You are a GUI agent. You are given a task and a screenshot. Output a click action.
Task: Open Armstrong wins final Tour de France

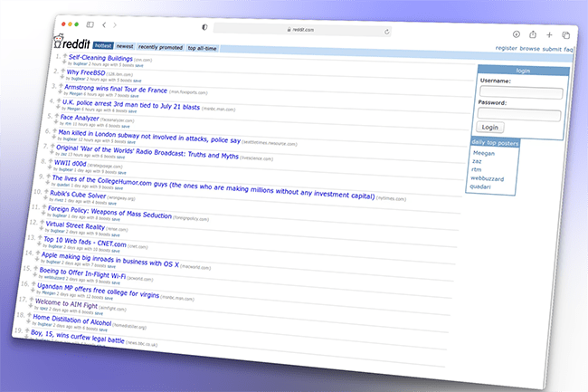pos(116,89)
